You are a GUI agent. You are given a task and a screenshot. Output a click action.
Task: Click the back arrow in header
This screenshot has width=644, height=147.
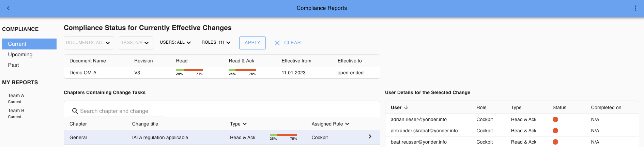(8, 8)
